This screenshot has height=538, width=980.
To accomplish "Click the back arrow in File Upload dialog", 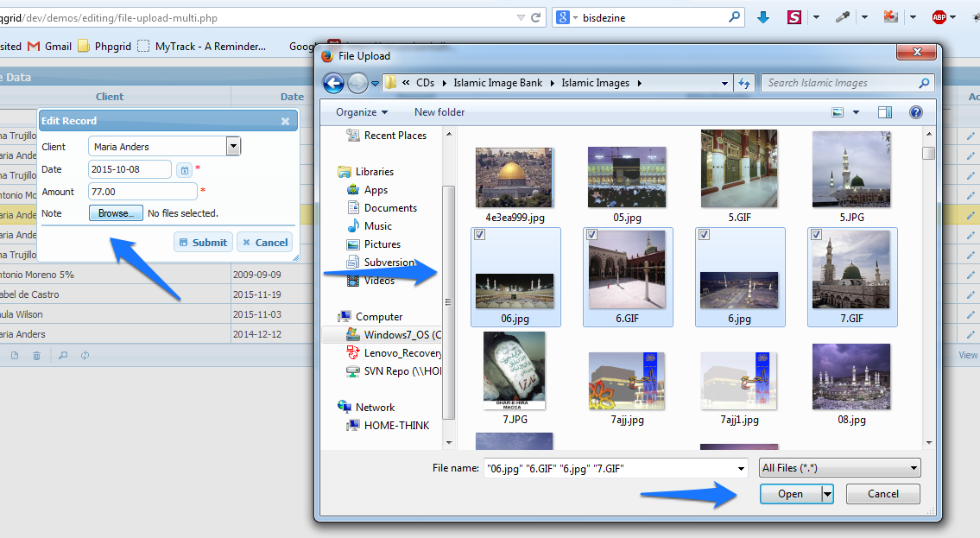I will click(x=333, y=83).
